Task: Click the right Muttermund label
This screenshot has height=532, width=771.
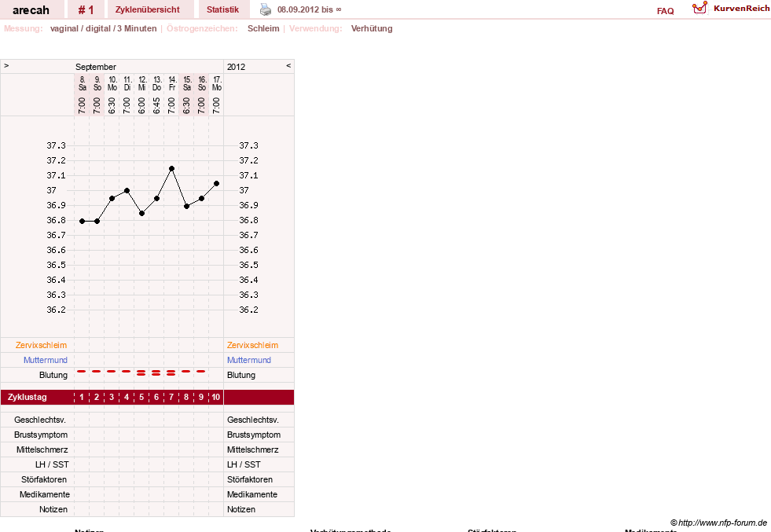Action: 249,360
